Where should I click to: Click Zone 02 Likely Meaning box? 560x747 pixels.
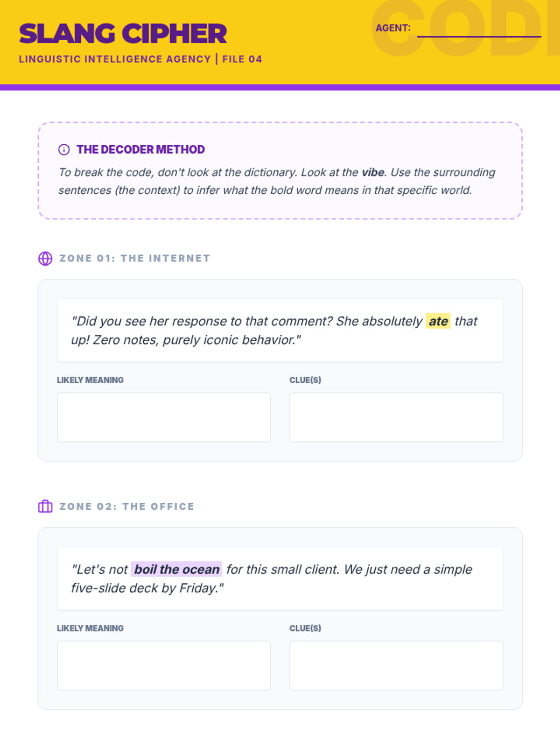[x=164, y=665]
